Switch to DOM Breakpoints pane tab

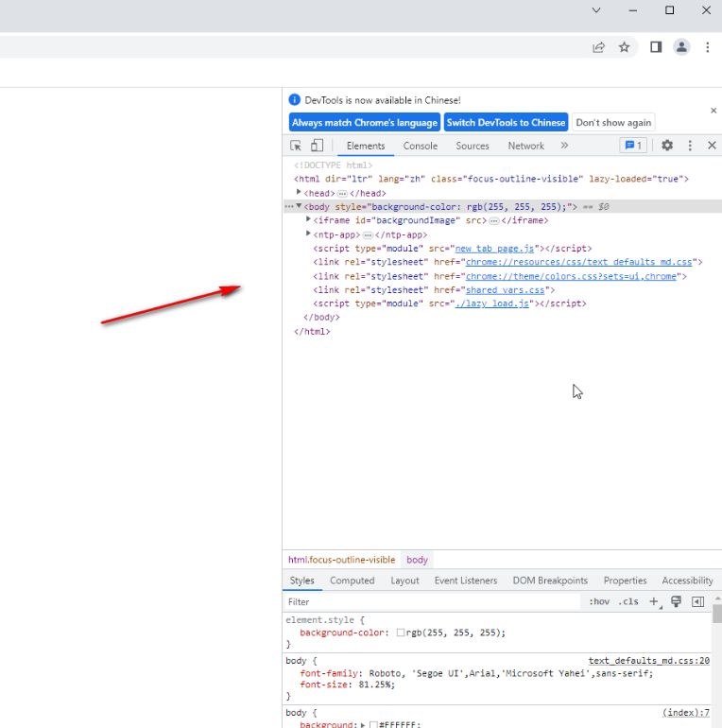pos(550,581)
